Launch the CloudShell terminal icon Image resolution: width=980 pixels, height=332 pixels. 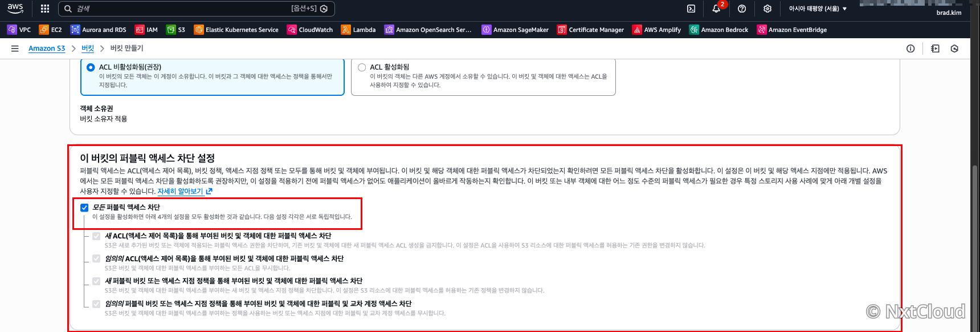tap(691, 9)
